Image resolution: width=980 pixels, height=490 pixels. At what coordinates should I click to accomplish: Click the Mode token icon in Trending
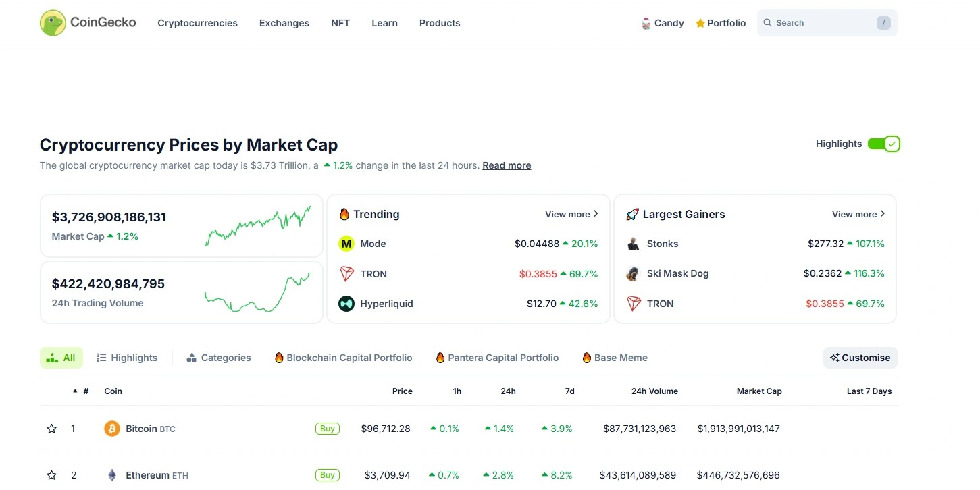(346, 244)
